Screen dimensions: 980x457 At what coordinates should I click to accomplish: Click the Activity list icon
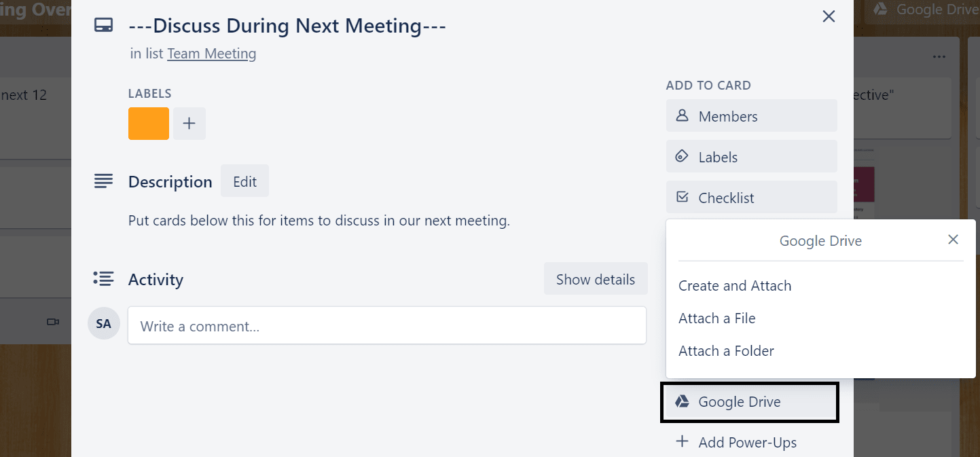point(103,278)
